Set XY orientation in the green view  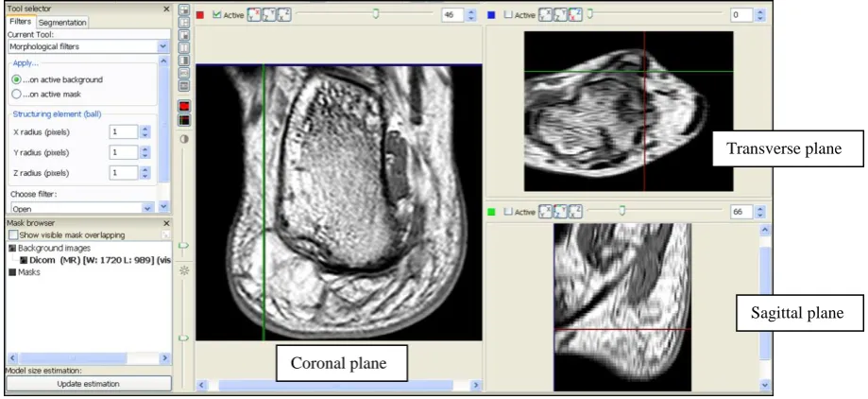pos(545,212)
